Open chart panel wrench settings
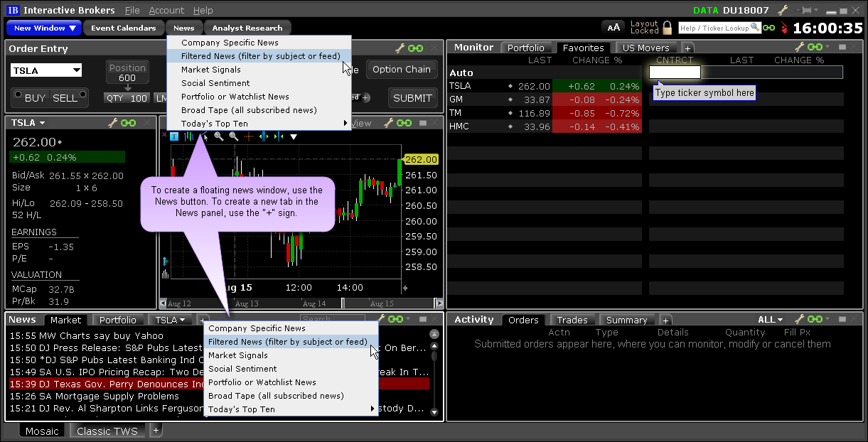This screenshot has width=868, height=442. pyautogui.click(x=390, y=123)
